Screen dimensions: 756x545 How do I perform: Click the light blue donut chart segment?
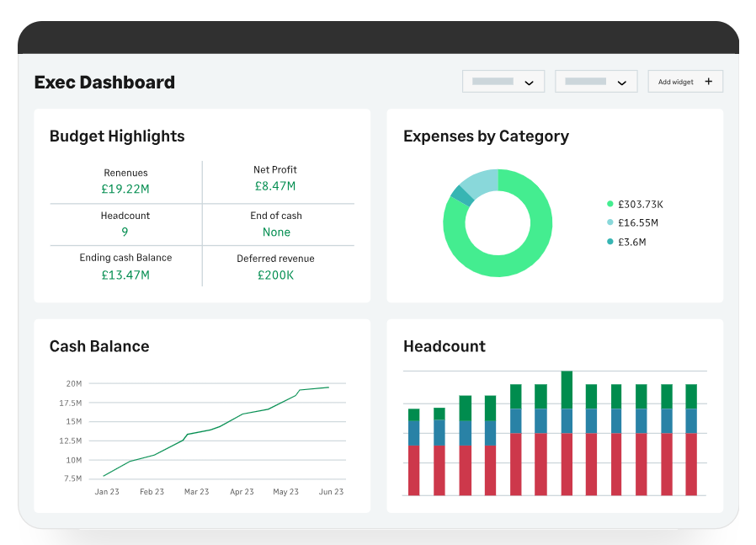point(479,181)
